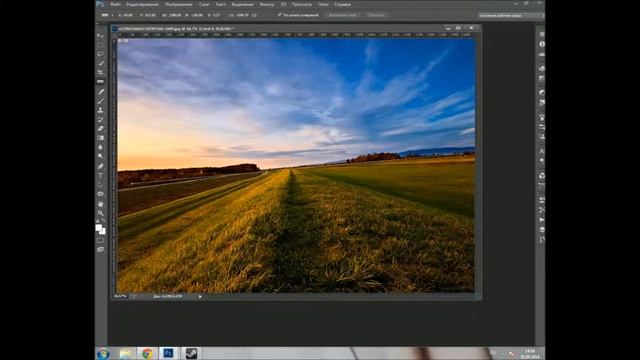
Task: Open the Фильтр menu
Action: click(x=267, y=4)
